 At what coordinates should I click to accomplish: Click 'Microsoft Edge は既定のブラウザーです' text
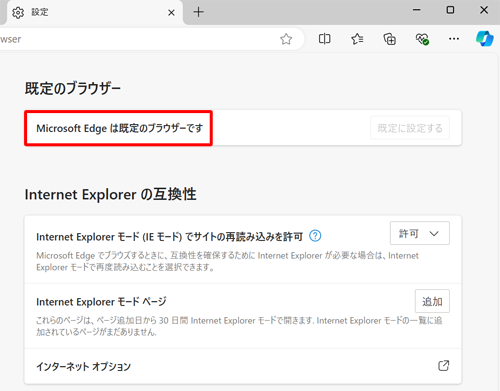[x=120, y=128]
